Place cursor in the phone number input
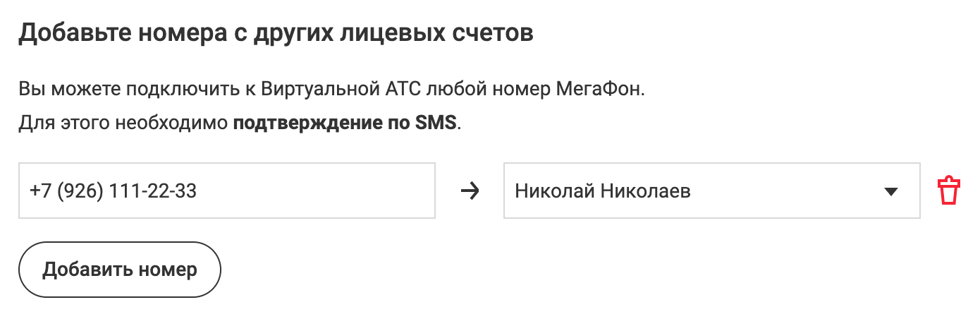The height and width of the screenshot is (319, 980). (226, 191)
